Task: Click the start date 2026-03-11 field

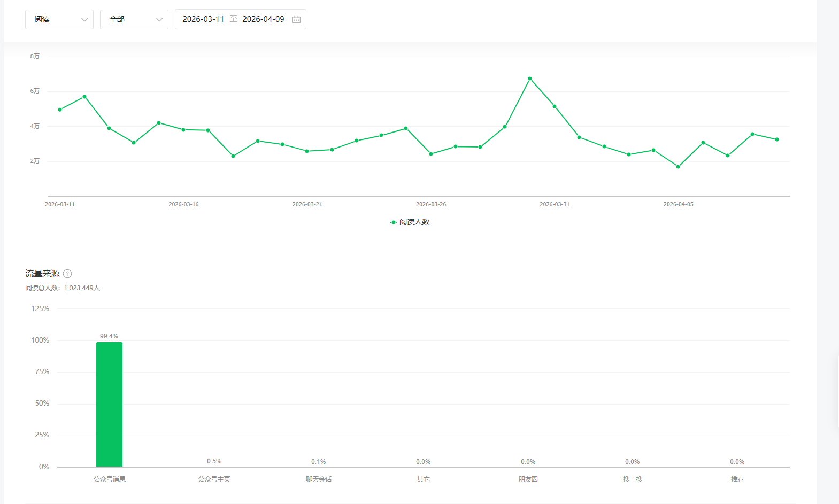Action: [x=203, y=19]
